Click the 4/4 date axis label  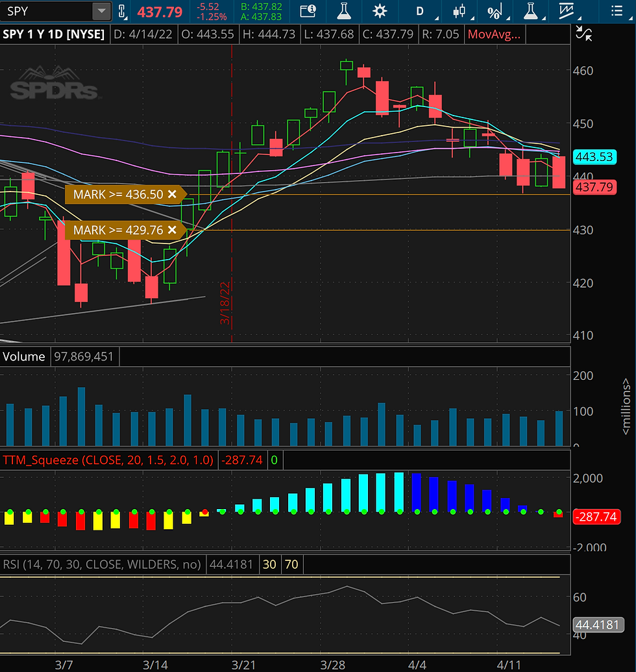417,665
